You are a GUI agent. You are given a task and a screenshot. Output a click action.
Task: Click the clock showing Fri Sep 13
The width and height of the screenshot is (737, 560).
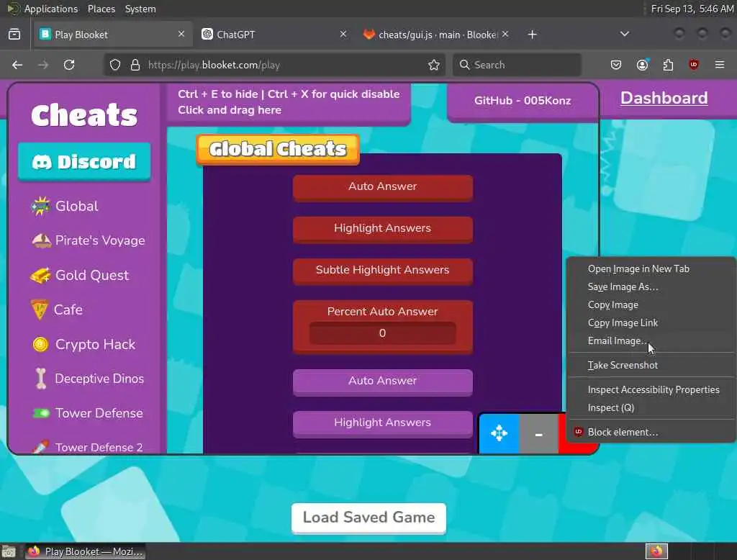tap(692, 9)
